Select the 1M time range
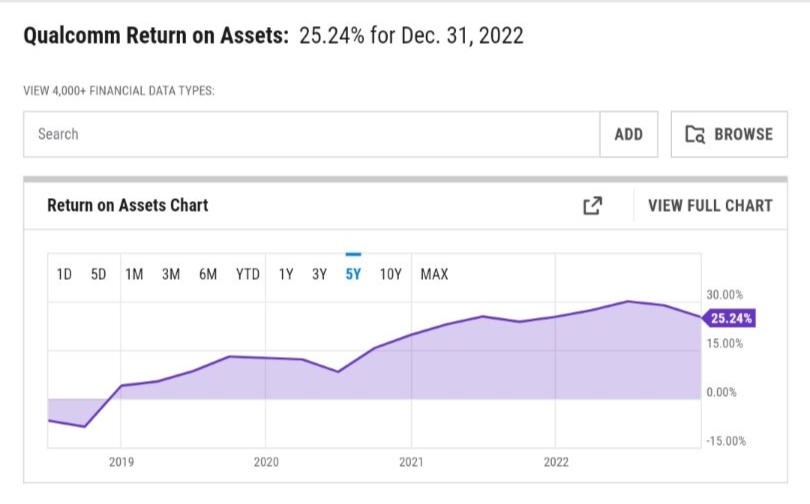810x504 pixels. point(134,274)
